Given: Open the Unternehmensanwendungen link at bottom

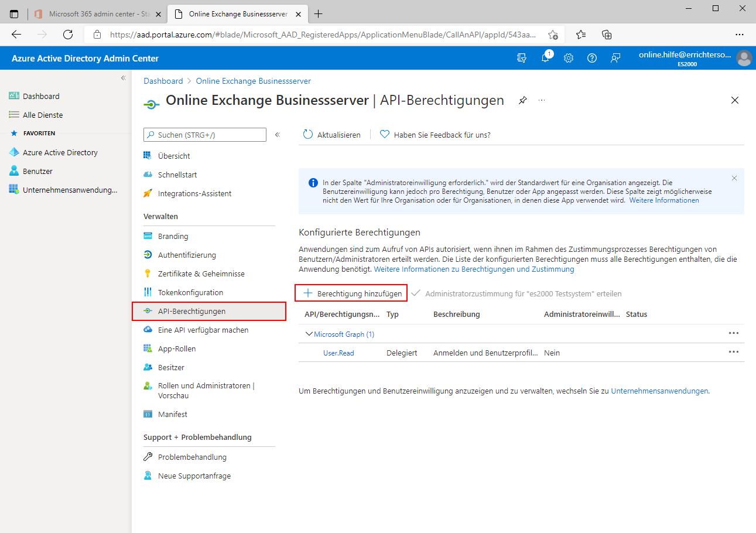Looking at the screenshot, I should (659, 391).
